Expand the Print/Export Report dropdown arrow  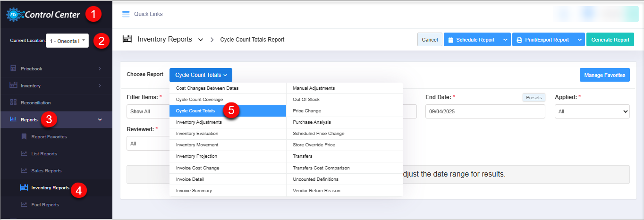(579, 40)
